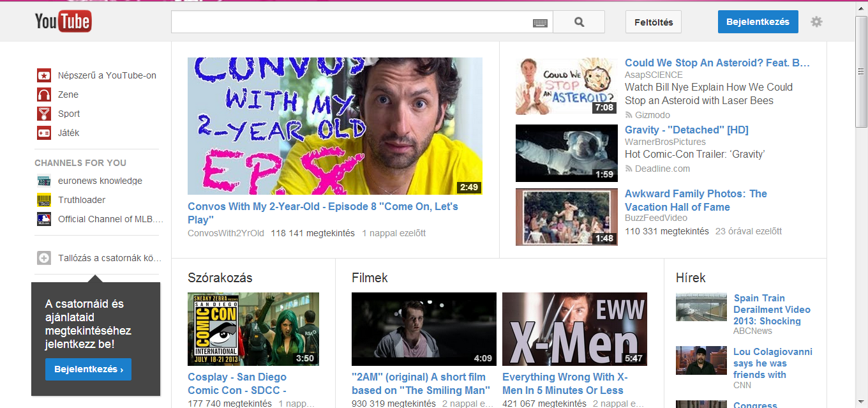
Task: Click the on-screen keyboard icon in search box
Action: tap(540, 23)
